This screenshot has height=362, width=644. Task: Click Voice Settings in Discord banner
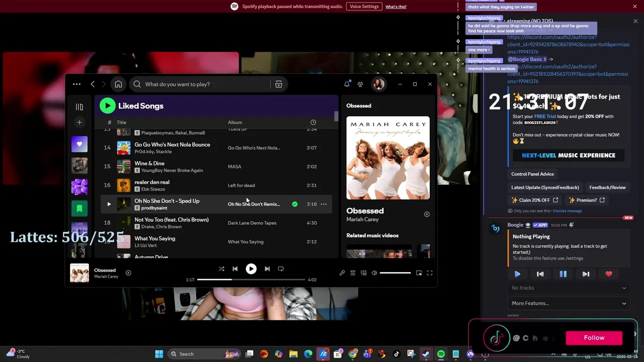364,7
